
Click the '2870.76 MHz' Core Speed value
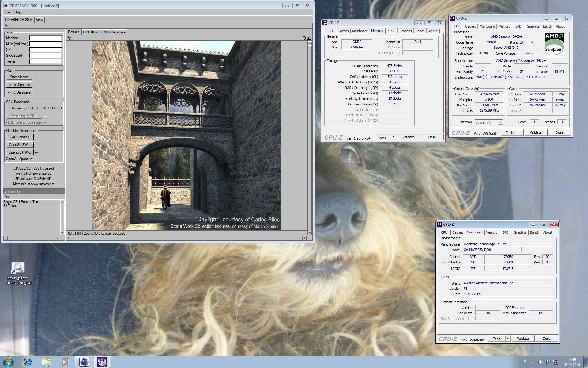(x=489, y=94)
